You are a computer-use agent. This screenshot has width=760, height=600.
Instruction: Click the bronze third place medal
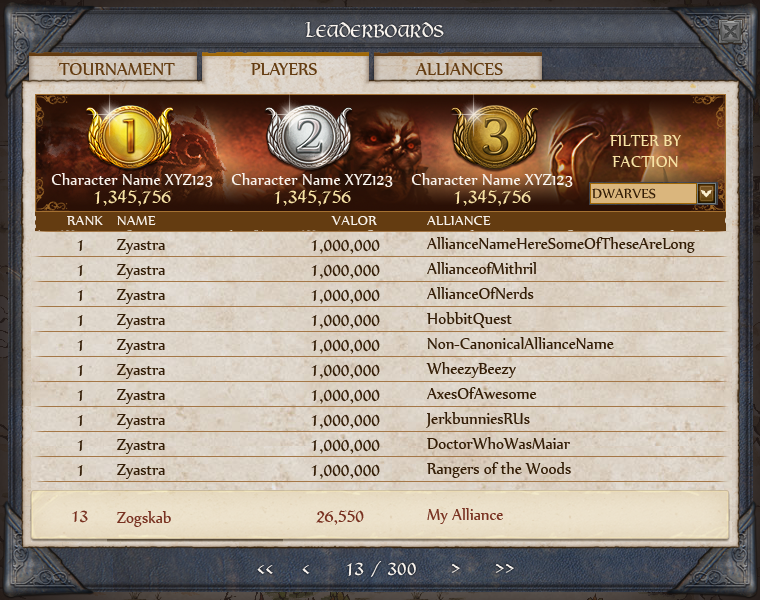[x=494, y=137]
